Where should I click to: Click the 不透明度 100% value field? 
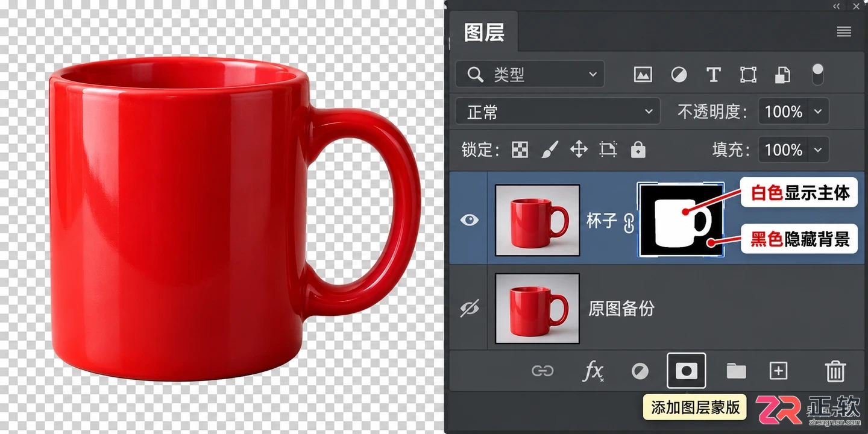pyautogui.click(x=784, y=112)
